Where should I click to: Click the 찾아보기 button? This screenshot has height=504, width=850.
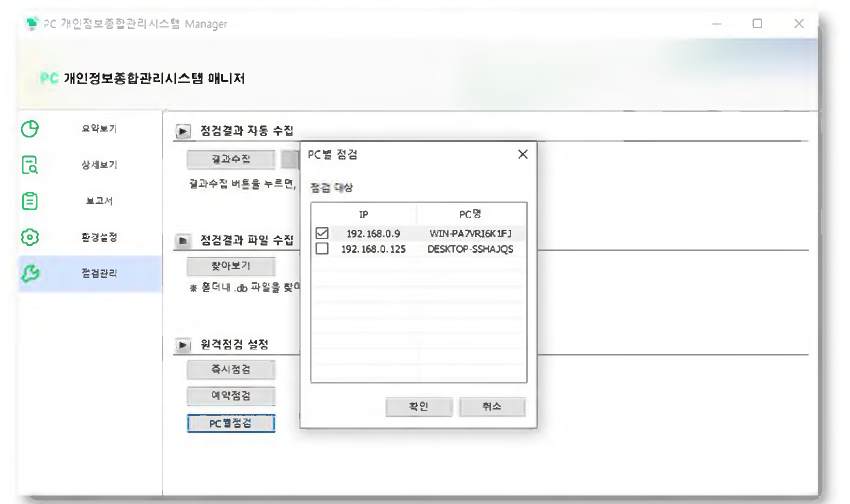pos(230,266)
